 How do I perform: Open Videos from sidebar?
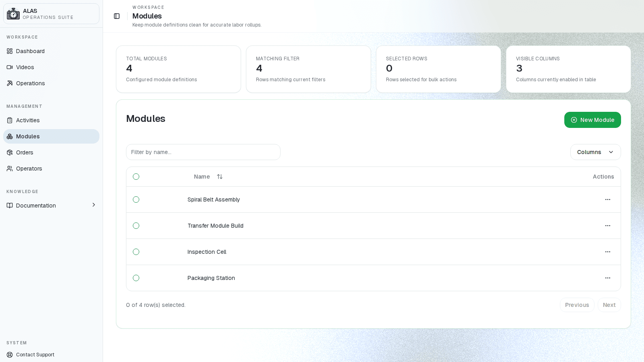coord(51,67)
